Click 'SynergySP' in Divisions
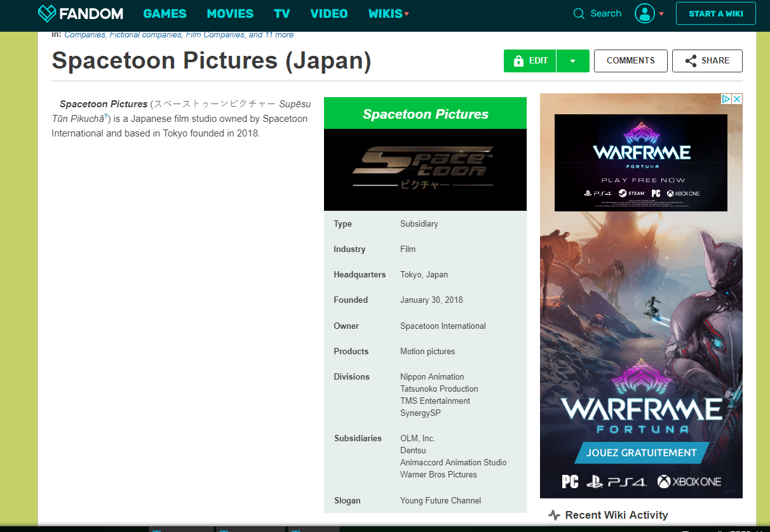The height and width of the screenshot is (532, 770). (420, 413)
